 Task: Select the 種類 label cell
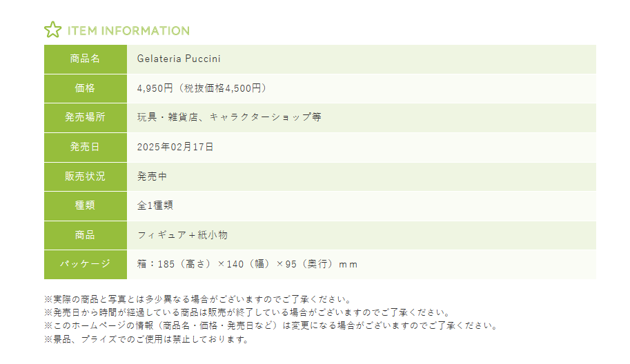[x=86, y=205]
